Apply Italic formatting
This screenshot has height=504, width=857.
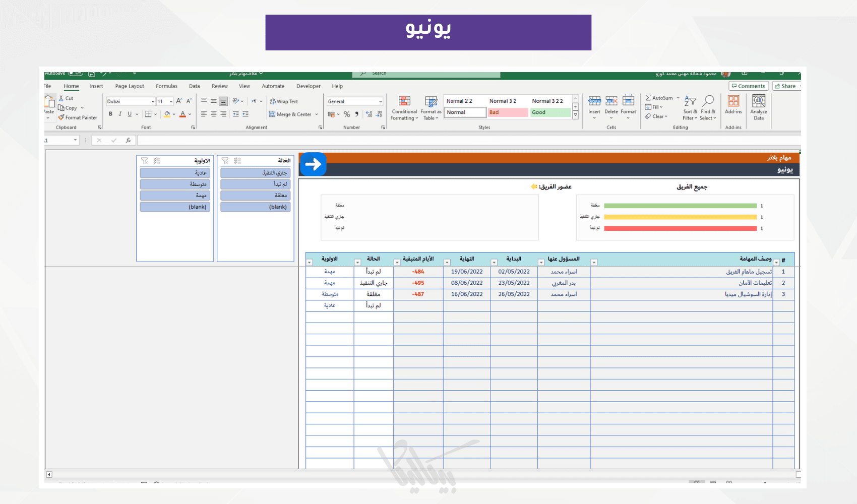[120, 114]
